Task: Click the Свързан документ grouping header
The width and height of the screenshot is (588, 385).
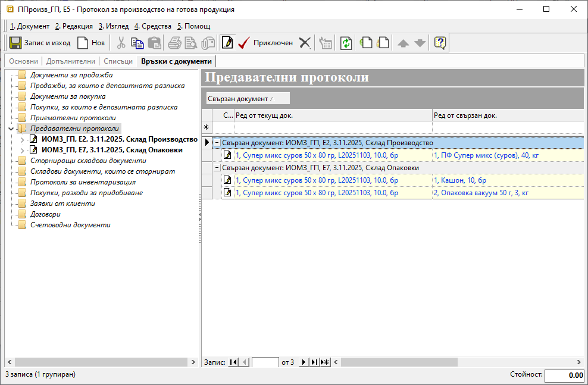Action: pyautogui.click(x=248, y=98)
